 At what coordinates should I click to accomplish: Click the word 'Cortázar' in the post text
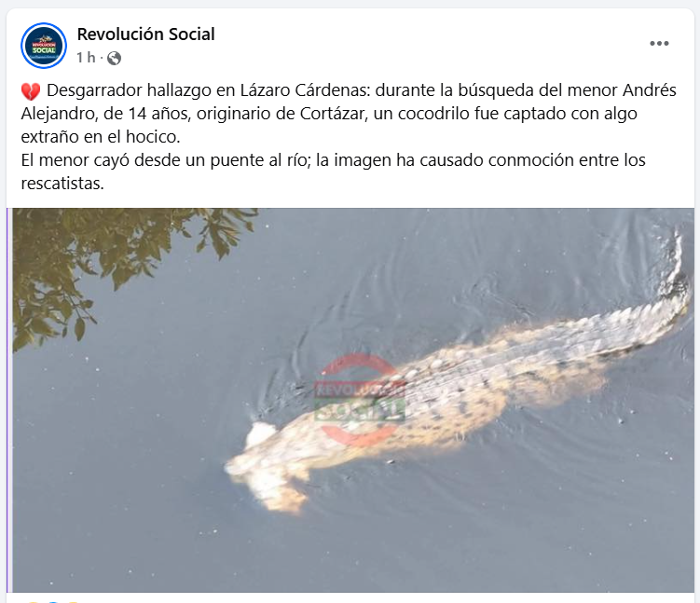click(x=332, y=114)
